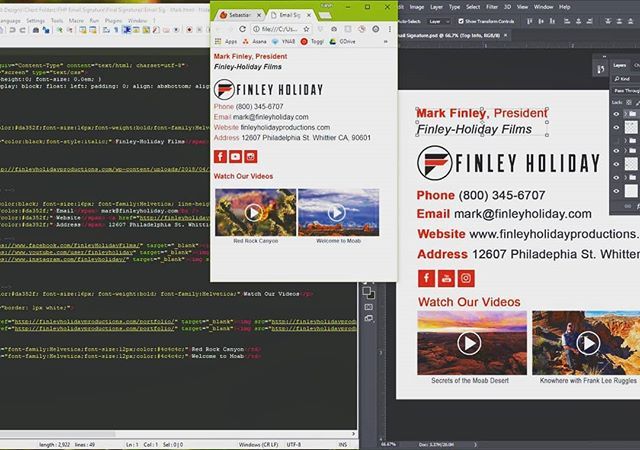Open Kind filter dropdown in Layers panel
Screen dimensions: 640x450
pos(626,79)
